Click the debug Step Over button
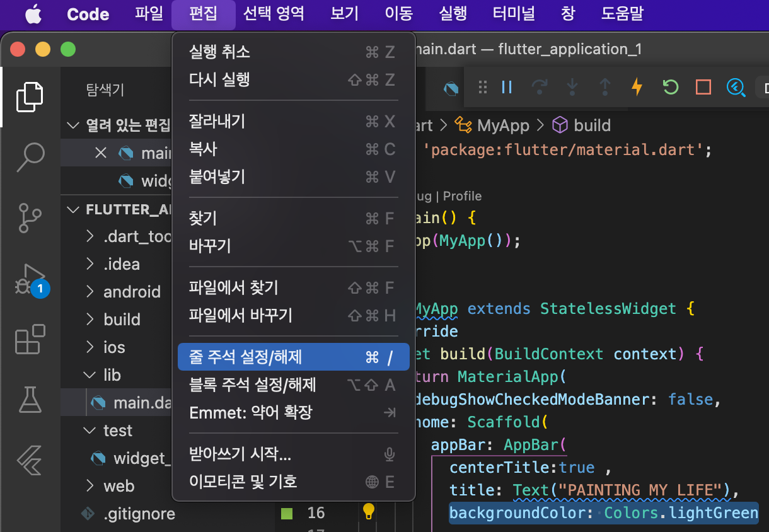The width and height of the screenshot is (769, 532). click(540, 87)
